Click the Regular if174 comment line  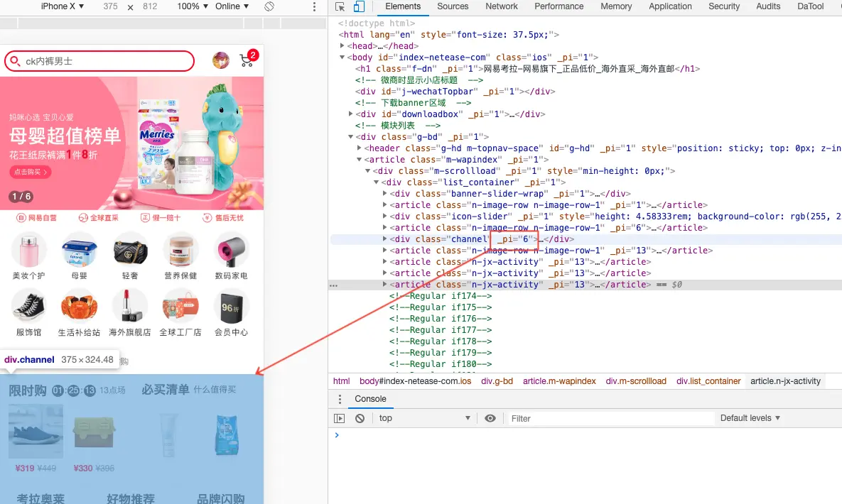(441, 296)
